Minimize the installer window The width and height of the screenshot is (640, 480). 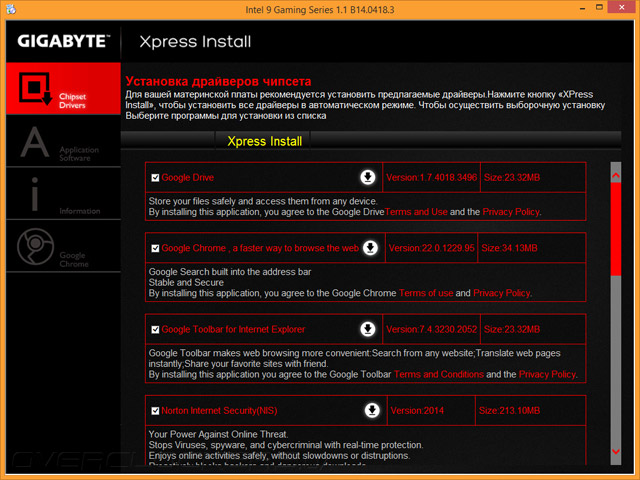(x=582, y=8)
